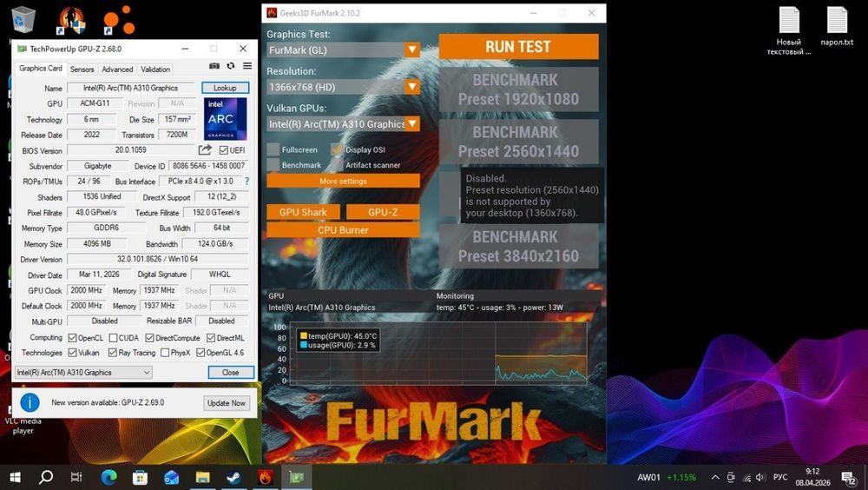This screenshot has width=868, height=490.
Task: Open taskbar Search magnifier
Action: (x=46, y=477)
